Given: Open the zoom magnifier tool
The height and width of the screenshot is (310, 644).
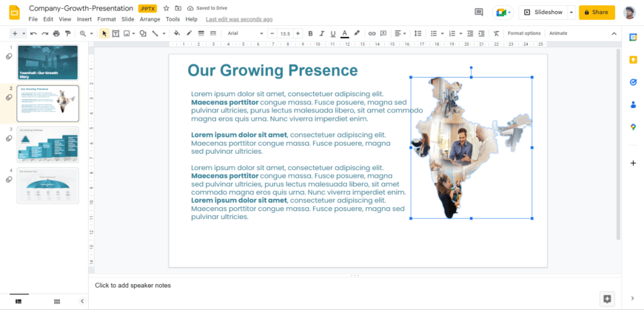Looking at the screenshot, I should (84, 33).
